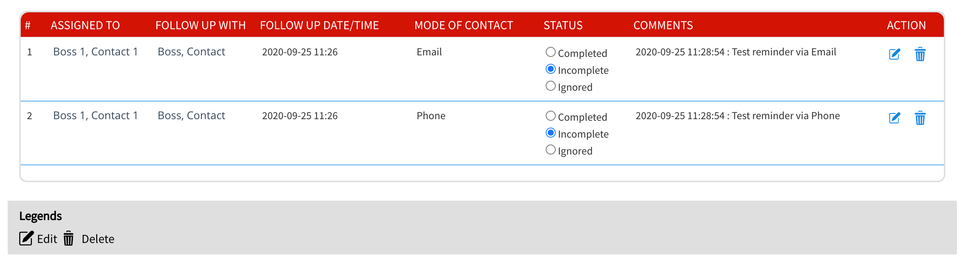Open Boss 1, Contact 1 in row 1

95,52
